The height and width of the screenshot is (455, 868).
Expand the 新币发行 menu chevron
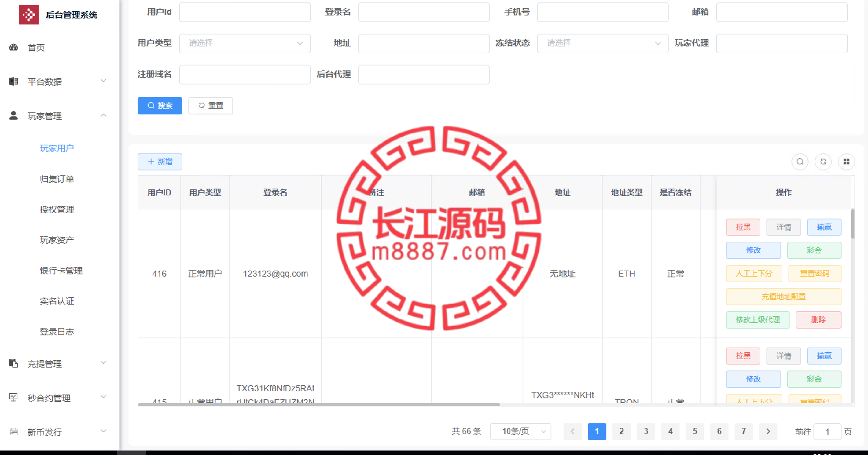coord(103,431)
